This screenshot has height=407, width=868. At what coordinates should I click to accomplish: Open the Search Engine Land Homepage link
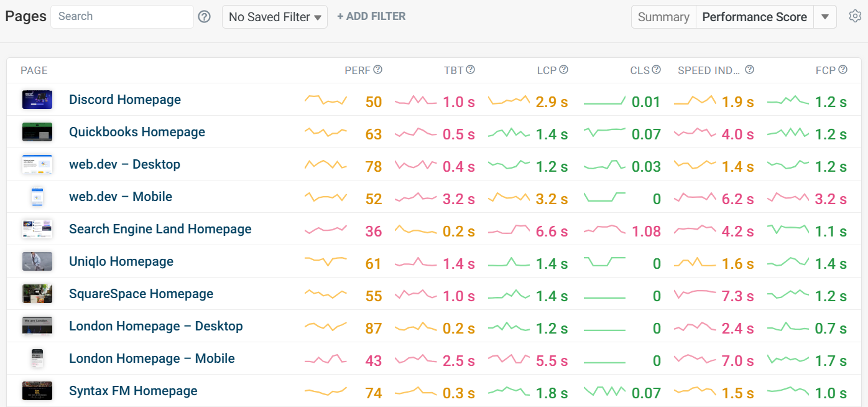[160, 229]
